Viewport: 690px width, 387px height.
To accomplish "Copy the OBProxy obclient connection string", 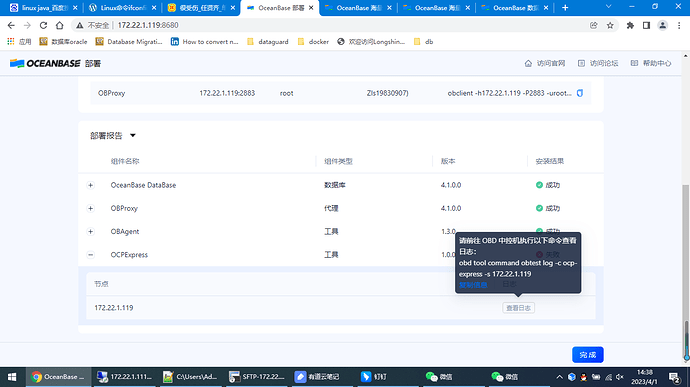I will click(x=580, y=93).
